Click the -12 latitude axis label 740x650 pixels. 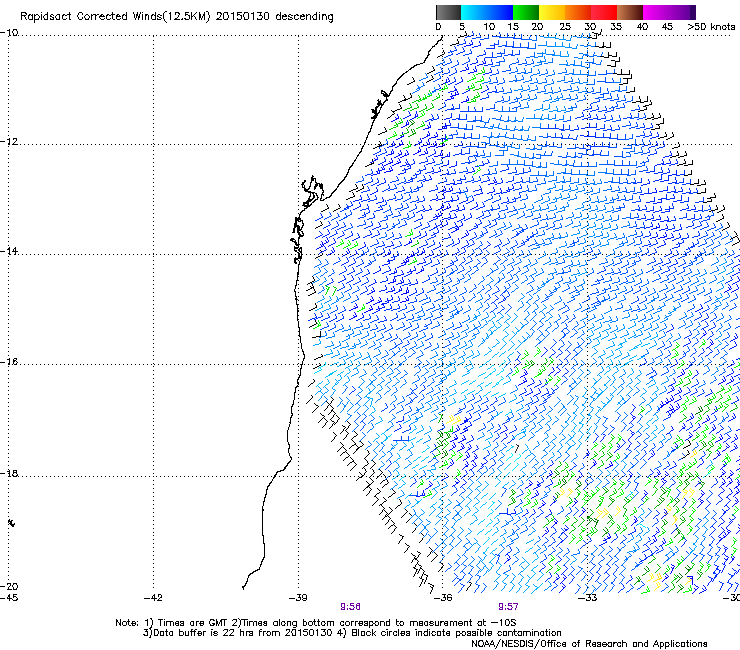point(9,142)
